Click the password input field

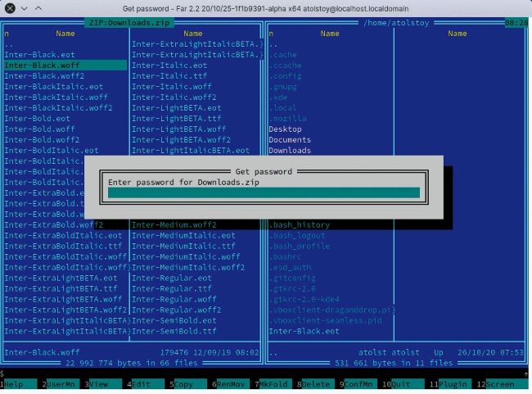(x=264, y=193)
